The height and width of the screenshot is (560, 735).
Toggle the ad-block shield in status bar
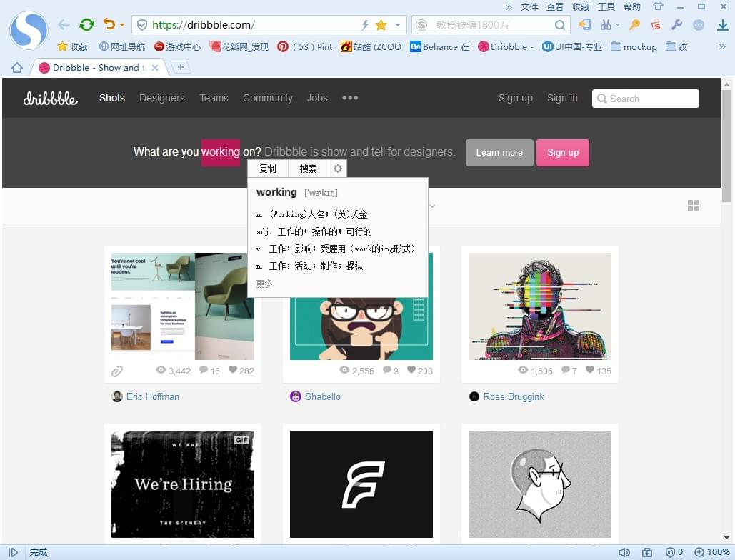click(x=671, y=552)
